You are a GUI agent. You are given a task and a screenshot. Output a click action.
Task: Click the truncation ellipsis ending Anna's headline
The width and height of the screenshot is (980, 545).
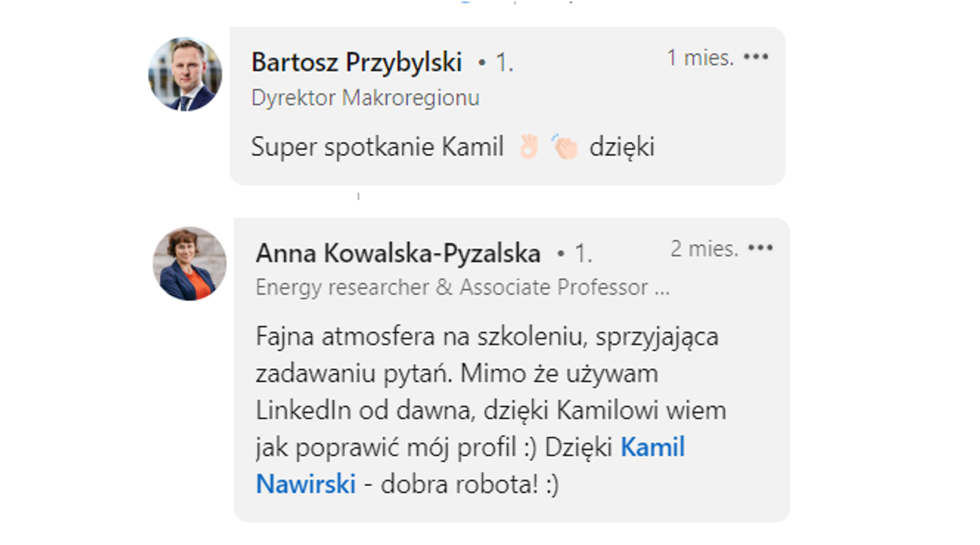coord(662,288)
